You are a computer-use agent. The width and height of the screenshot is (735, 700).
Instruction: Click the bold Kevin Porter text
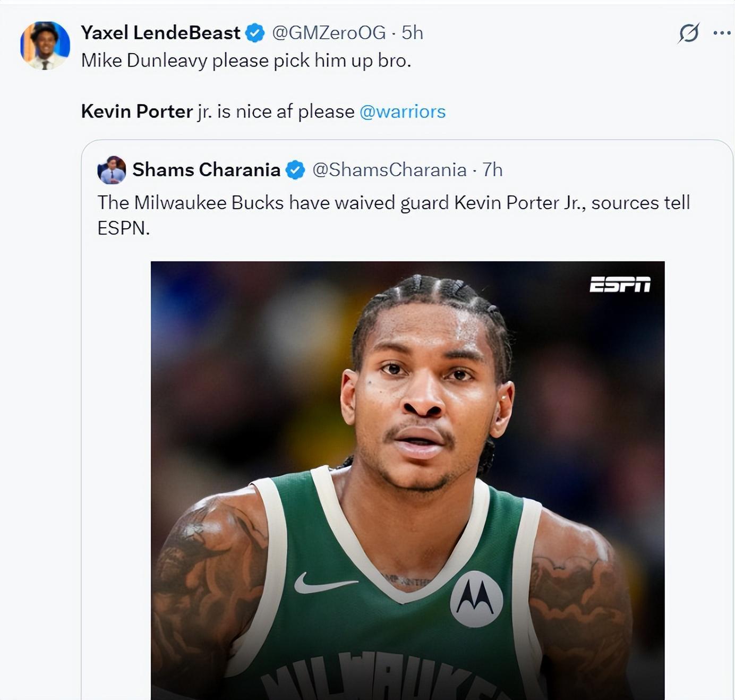[136, 112]
